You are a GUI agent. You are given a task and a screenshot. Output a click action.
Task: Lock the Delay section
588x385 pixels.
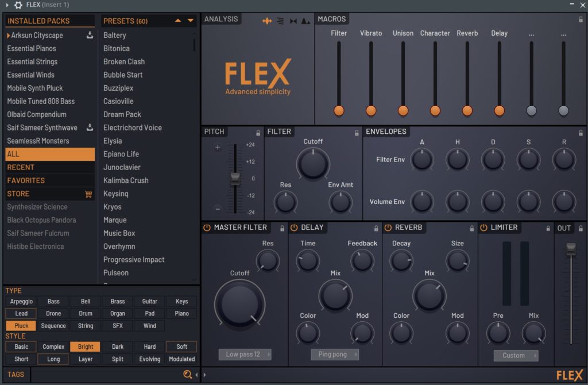pyautogui.click(x=376, y=228)
